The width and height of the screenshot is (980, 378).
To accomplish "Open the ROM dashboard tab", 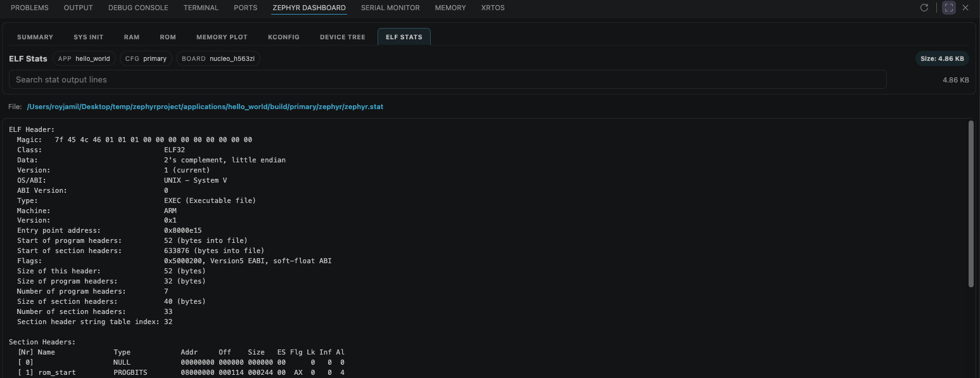I will tap(168, 37).
